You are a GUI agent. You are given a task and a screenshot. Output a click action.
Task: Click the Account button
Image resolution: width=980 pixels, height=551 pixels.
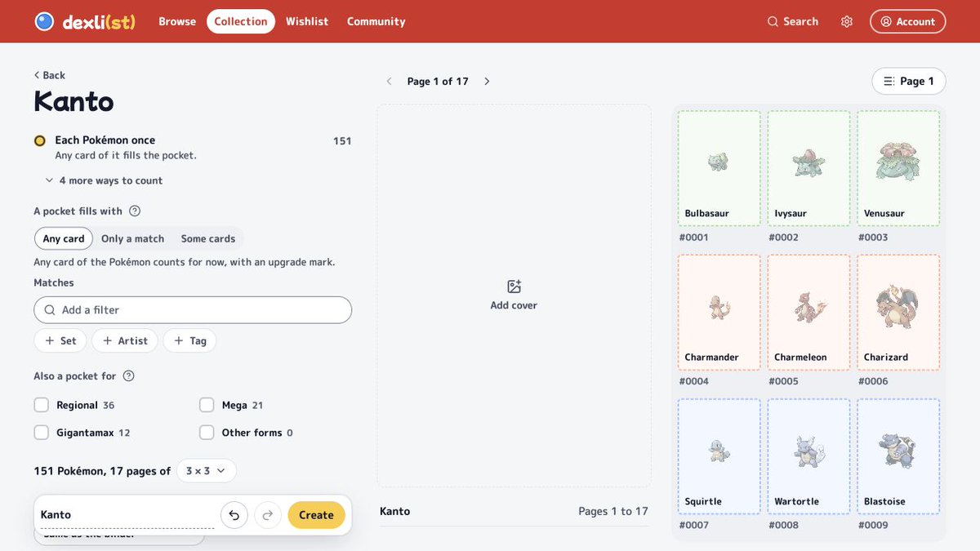[x=907, y=22]
